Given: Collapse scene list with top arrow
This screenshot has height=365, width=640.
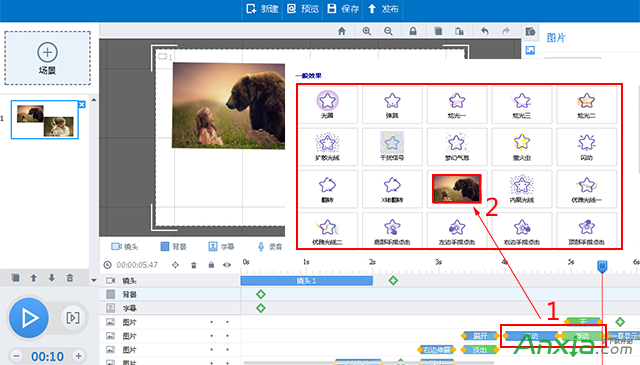Looking at the screenshot, I should [x=94, y=100].
